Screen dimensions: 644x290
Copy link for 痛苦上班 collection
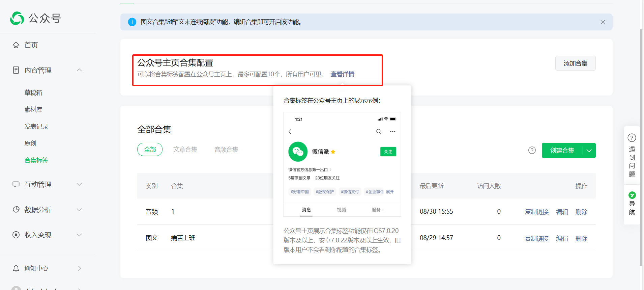(x=536, y=238)
